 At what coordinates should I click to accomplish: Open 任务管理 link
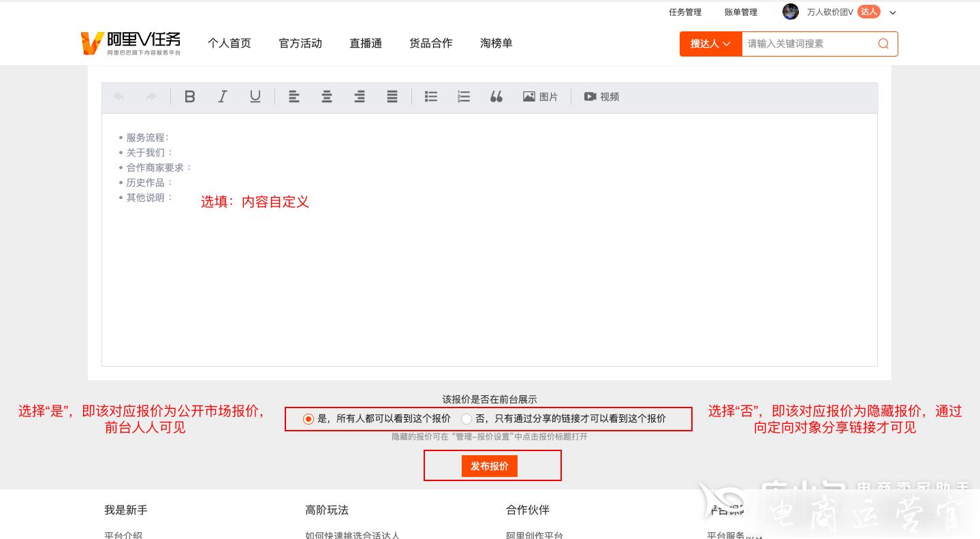click(x=685, y=12)
